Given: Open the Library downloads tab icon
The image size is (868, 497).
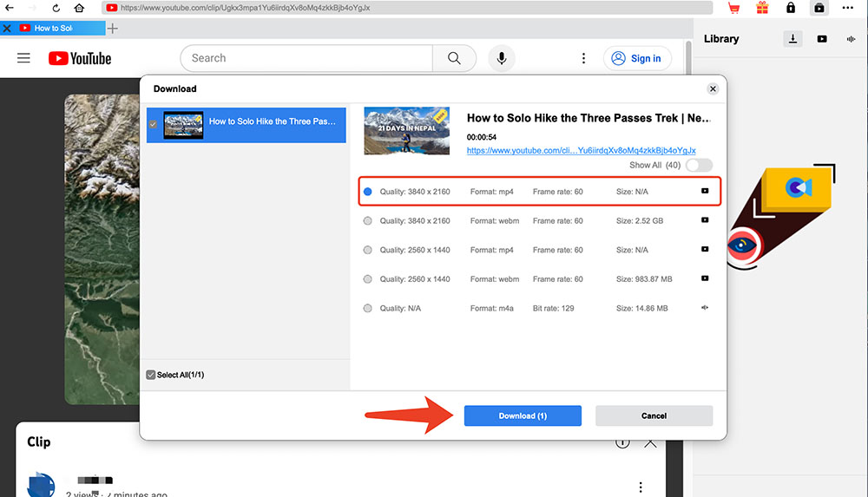Looking at the screenshot, I should [x=792, y=39].
